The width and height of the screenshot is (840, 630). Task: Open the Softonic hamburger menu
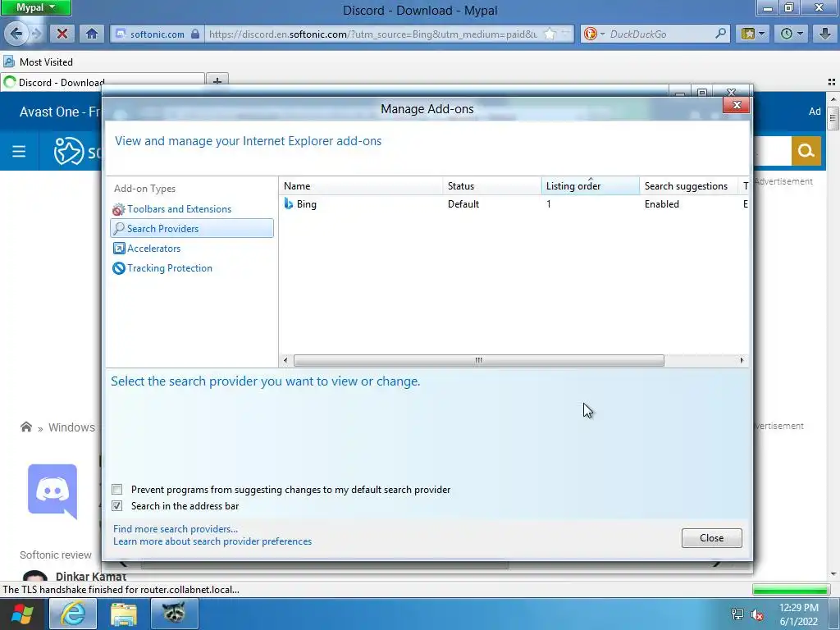point(19,152)
